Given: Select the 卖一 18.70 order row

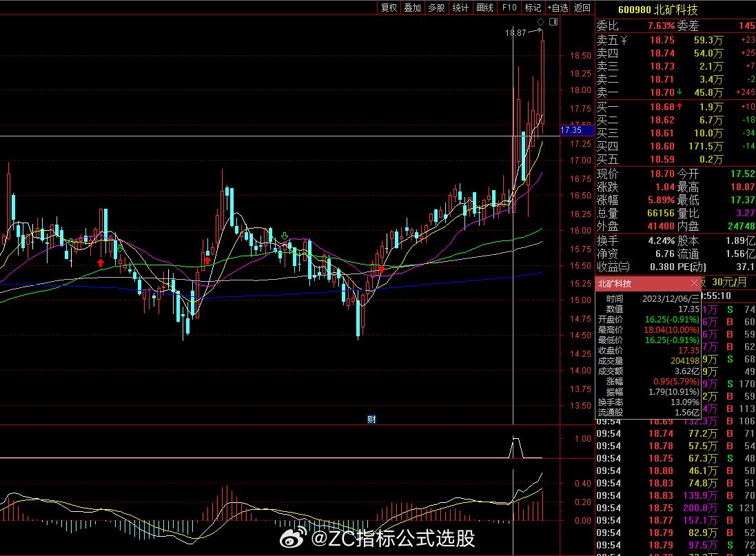Looking at the screenshot, I should tap(676, 92).
